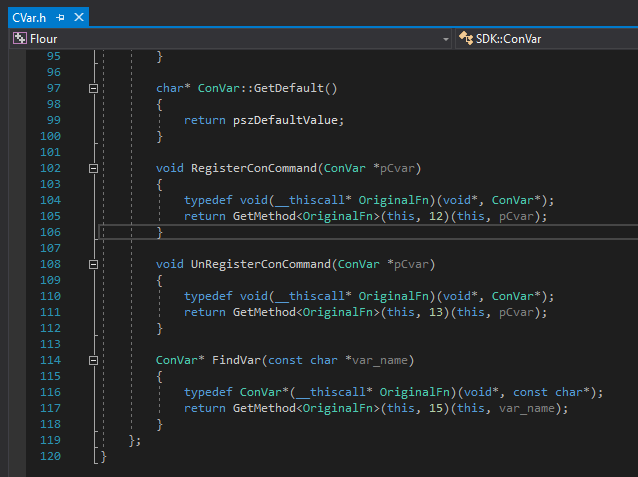Collapse the FindVar function block

(x=94, y=360)
